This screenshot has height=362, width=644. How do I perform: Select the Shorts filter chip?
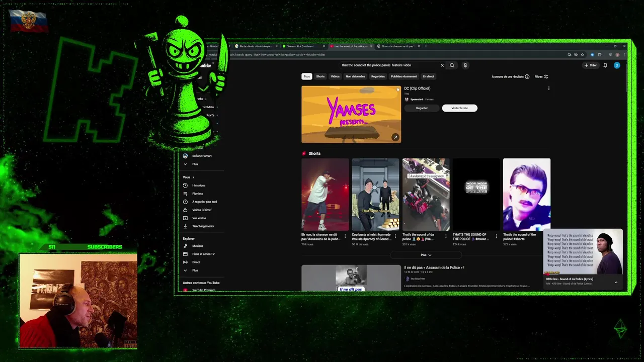tap(320, 76)
